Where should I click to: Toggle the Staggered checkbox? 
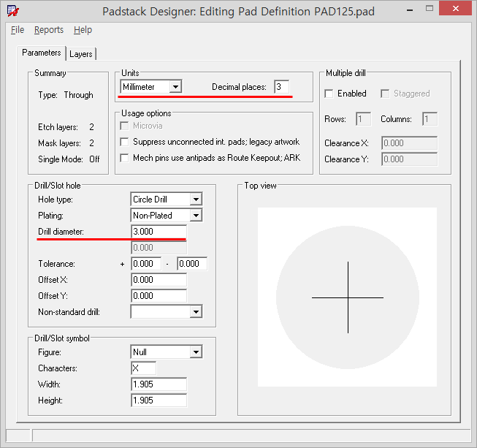[385, 94]
